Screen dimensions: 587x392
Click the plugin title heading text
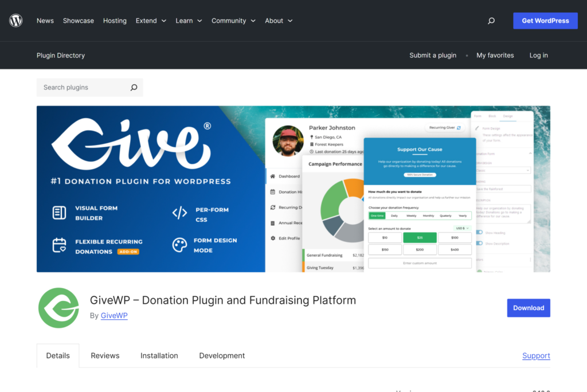click(223, 300)
